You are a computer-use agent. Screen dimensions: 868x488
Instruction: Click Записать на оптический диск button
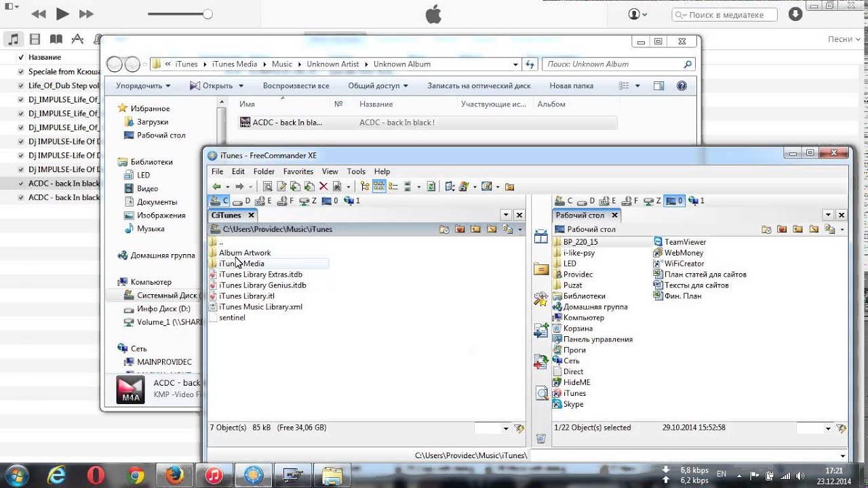click(479, 86)
